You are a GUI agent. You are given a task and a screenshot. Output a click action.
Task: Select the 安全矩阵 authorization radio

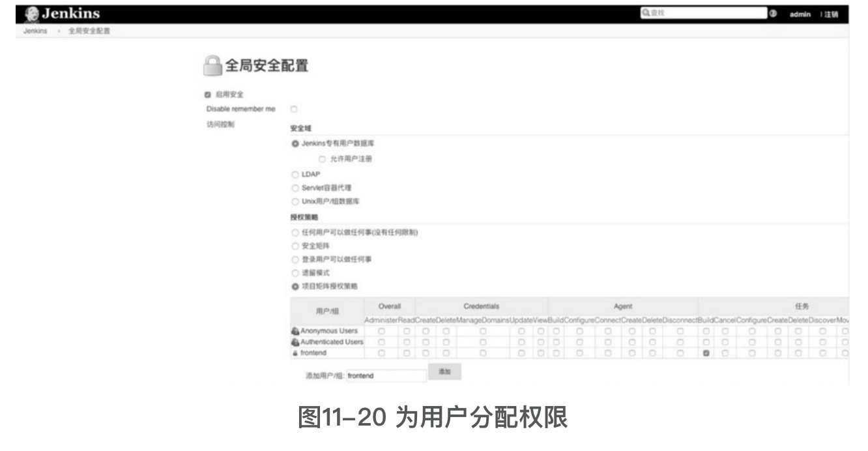pos(295,246)
